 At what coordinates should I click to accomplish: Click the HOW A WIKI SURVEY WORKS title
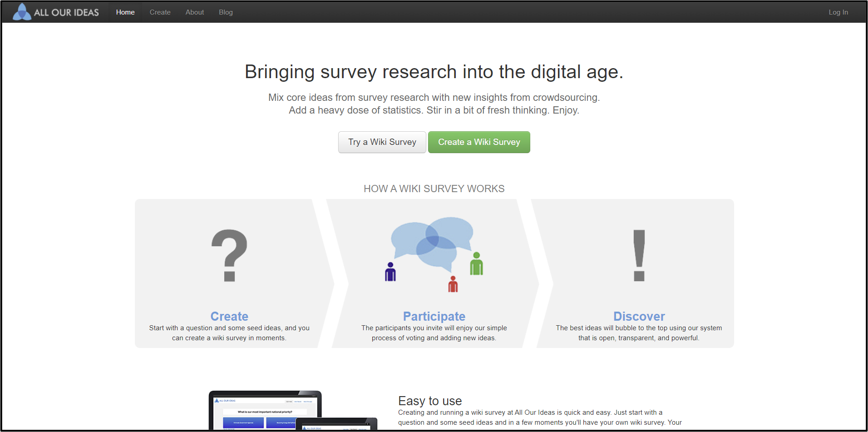pyautogui.click(x=434, y=188)
